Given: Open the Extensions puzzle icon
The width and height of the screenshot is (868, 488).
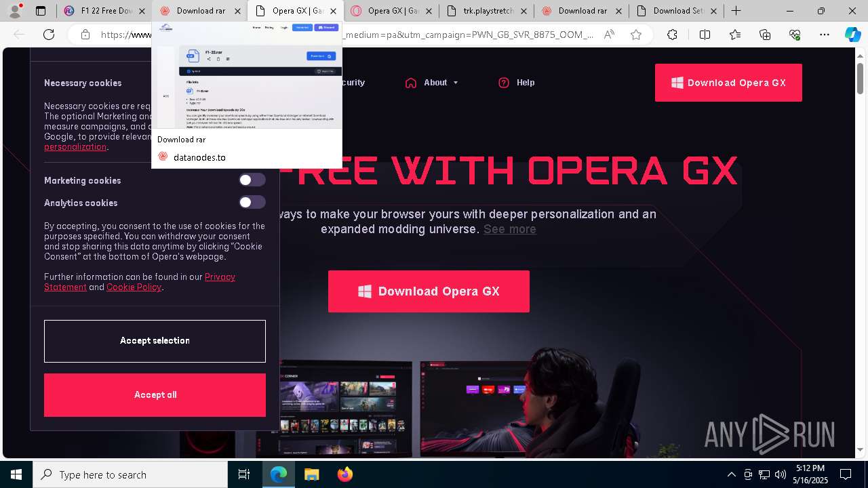Looking at the screenshot, I should click(x=672, y=35).
